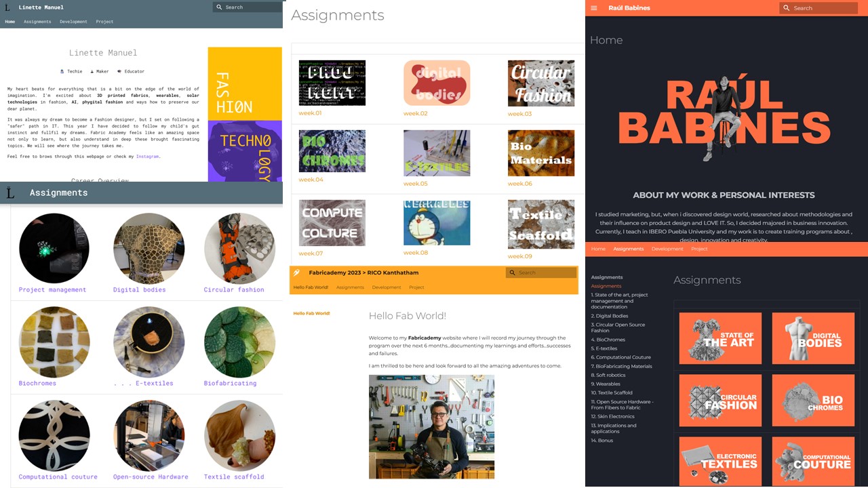Click the search magnifier icon in Linette Manuel header

click(x=219, y=7)
